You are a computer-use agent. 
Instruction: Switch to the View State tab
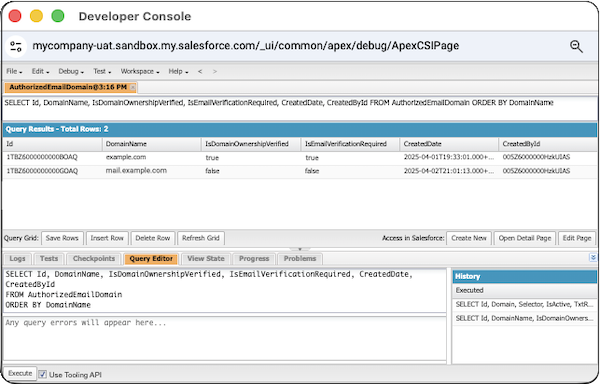point(205,259)
